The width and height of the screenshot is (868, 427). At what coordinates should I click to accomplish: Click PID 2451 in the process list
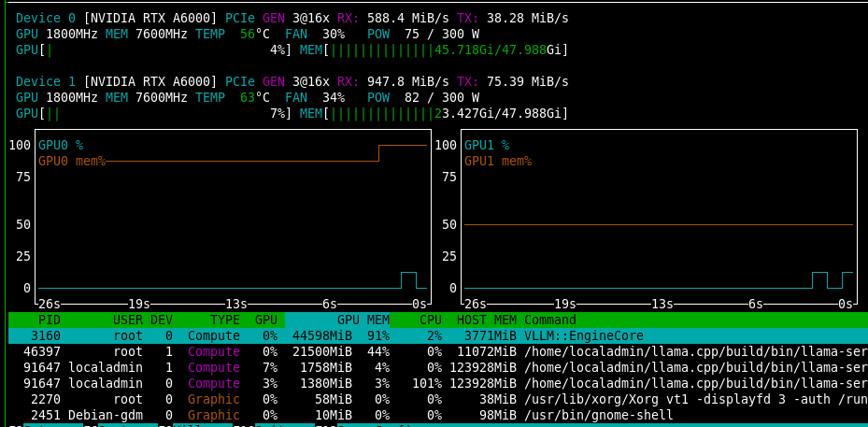(x=46, y=416)
